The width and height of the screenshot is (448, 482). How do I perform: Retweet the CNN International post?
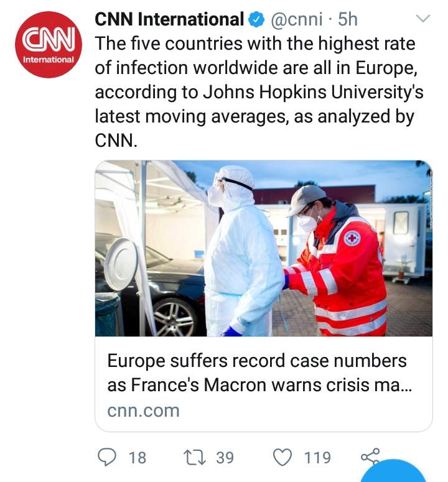194,457
